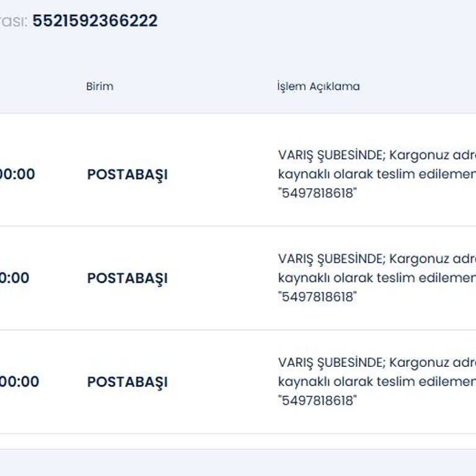Click phone number 5497818618 in third row
476x476 pixels.
point(319,400)
